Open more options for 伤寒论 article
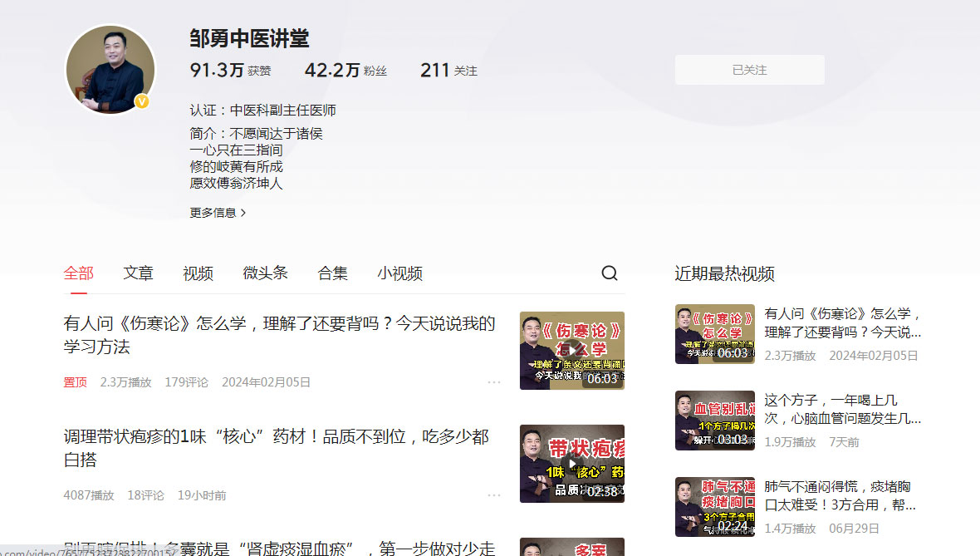Image resolution: width=980 pixels, height=556 pixels. click(x=494, y=382)
